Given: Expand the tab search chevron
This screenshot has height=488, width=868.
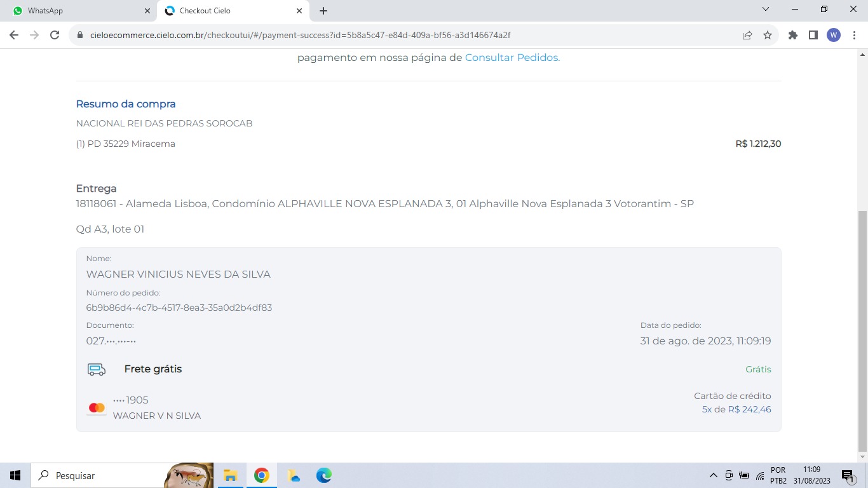Looking at the screenshot, I should 766,10.
